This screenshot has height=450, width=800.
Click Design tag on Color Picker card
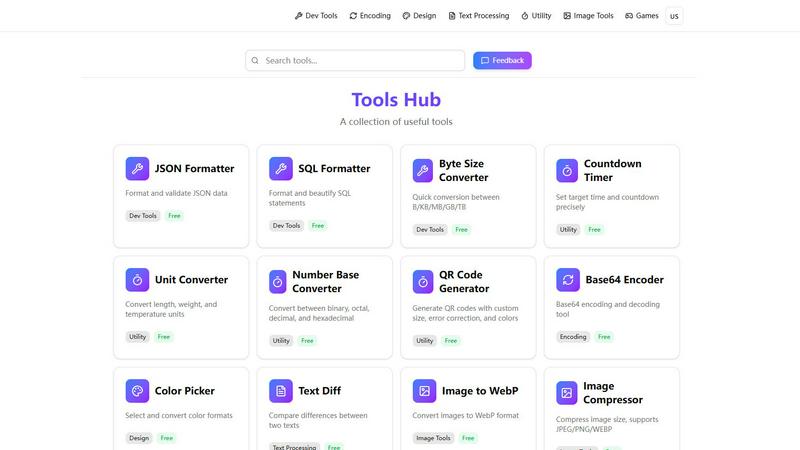(139, 438)
